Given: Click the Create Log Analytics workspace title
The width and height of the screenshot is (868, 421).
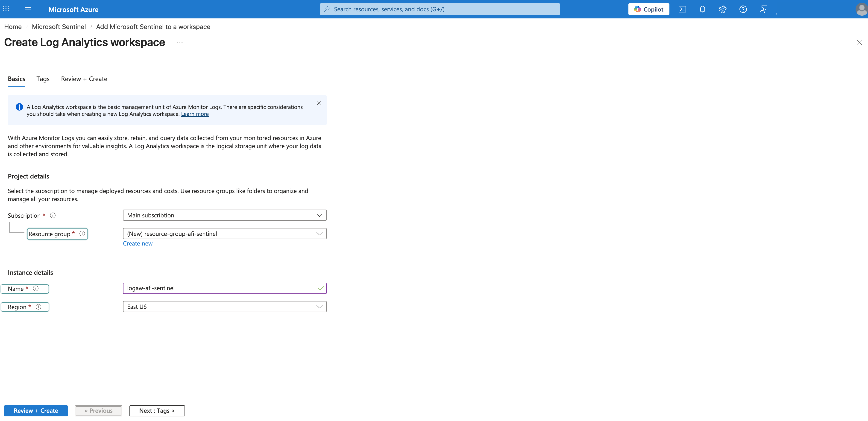Looking at the screenshot, I should [x=85, y=42].
